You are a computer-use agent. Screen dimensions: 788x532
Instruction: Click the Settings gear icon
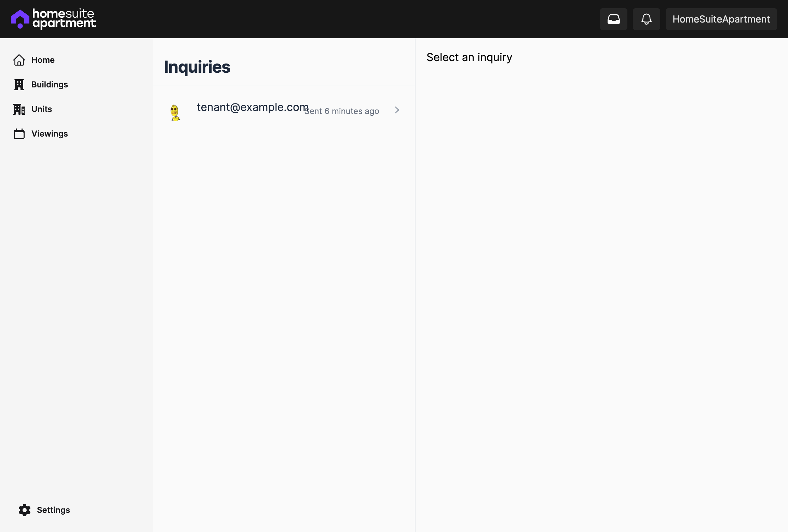click(24, 510)
